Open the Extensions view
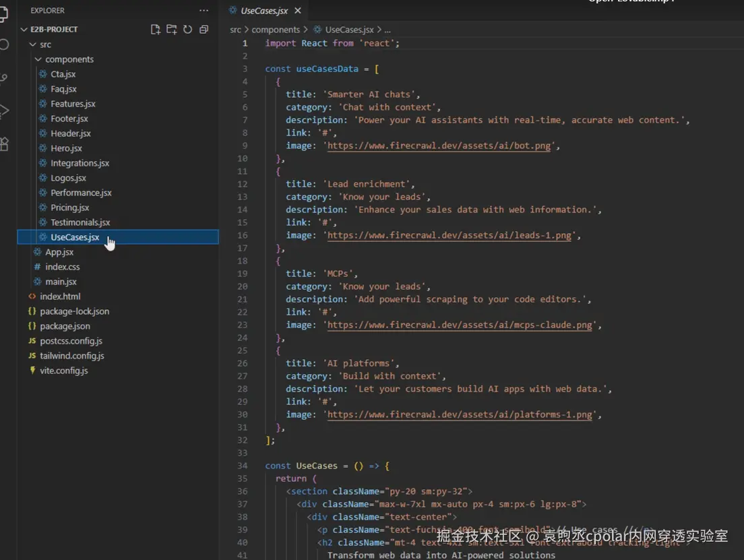Image resolution: width=744 pixels, height=560 pixels. pos(4,144)
